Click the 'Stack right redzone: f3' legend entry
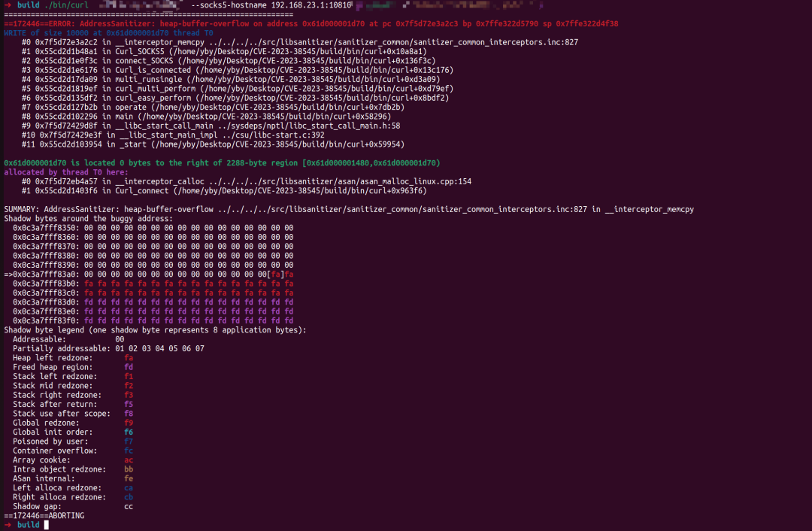 [x=72, y=396]
